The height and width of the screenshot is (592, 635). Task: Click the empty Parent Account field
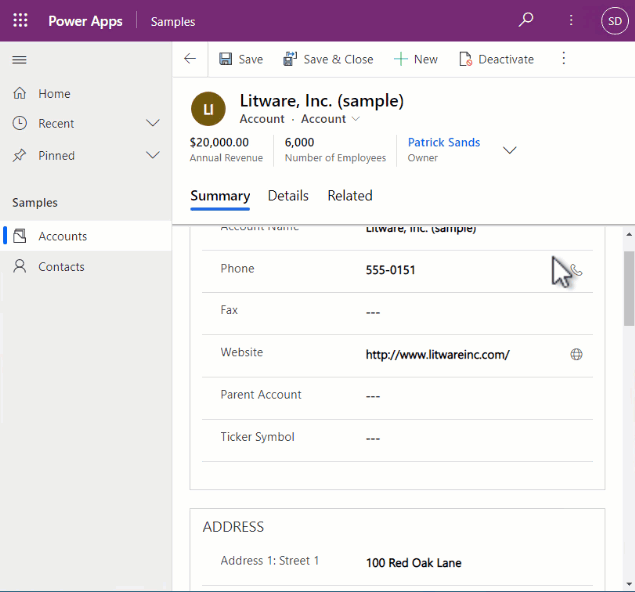coord(373,396)
